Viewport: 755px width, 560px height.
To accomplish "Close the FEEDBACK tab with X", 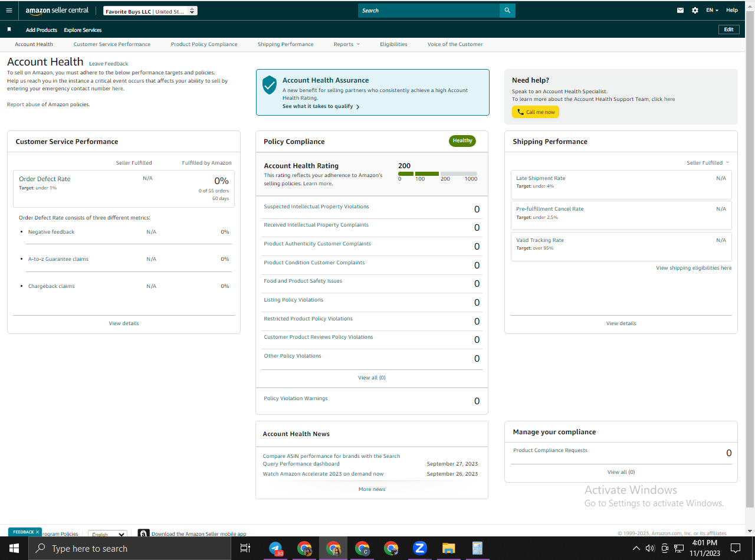I will coord(37,532).
